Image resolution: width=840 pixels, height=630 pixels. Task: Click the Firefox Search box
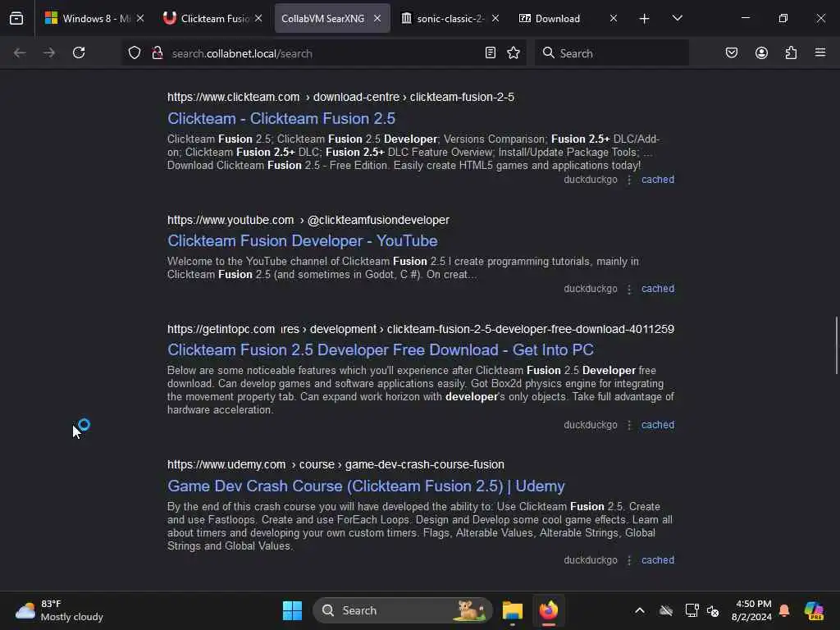tap(612, 53)
